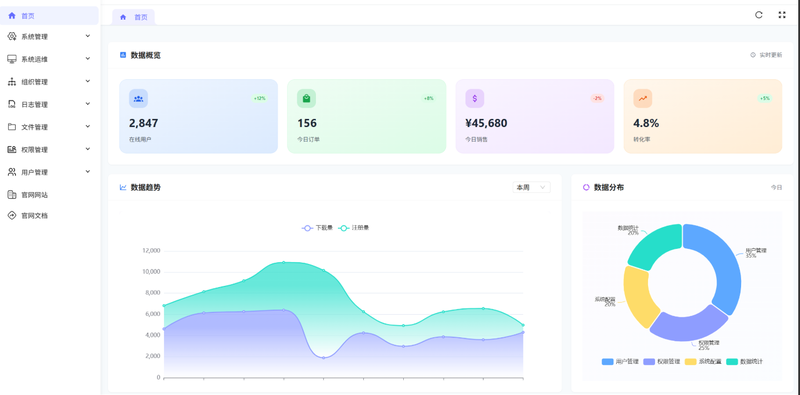The image size is (800, 395).
Task: Expand the 系统管理 menu chevron
Action: 88,36
